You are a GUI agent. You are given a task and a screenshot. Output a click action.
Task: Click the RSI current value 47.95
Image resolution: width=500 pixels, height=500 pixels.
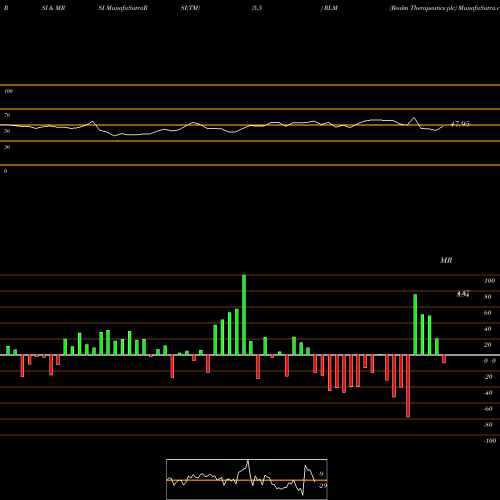coord(460,124)
